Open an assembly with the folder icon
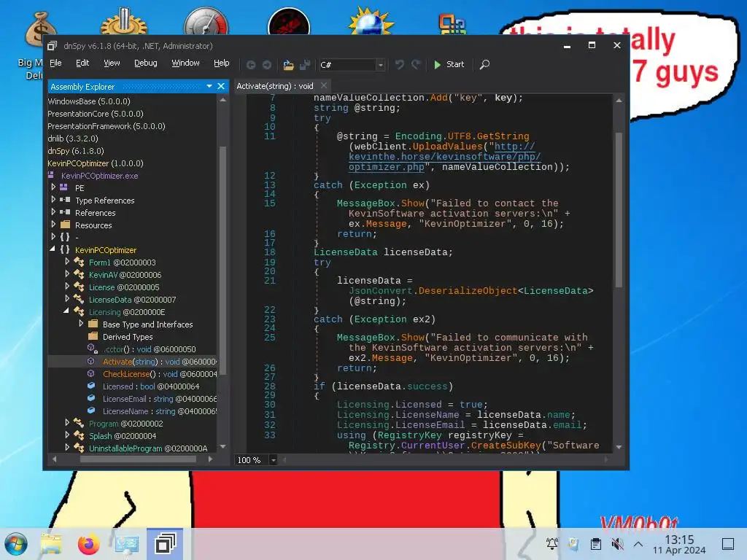The height and width of the screenshot is (560, 747). [x=288, y=65]
